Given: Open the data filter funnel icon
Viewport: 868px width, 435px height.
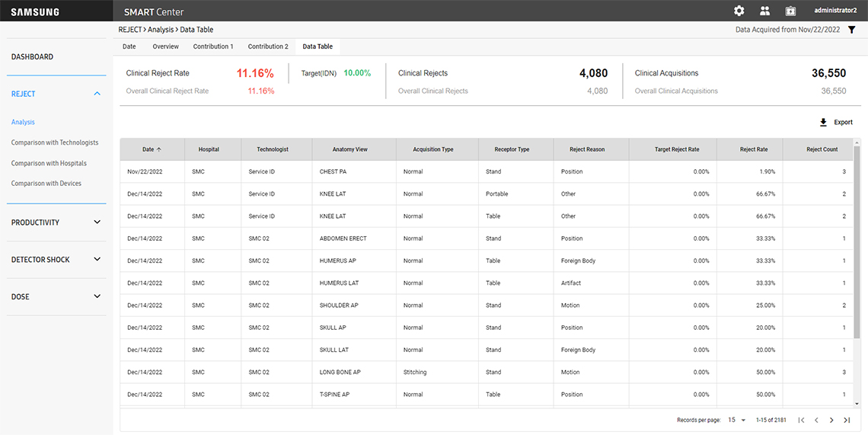Looking at the screenshot, I should pyautogui.click(x=852, y=30).
